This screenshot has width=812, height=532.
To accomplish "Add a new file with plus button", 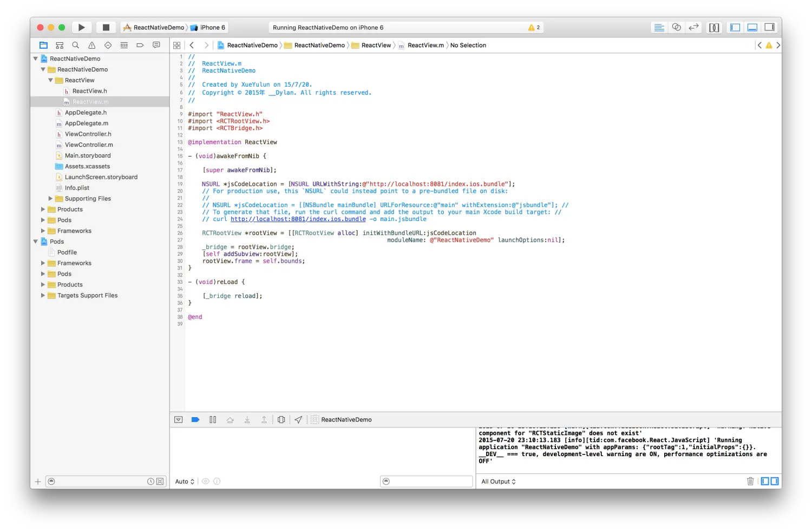I will (x=38, y=482).
